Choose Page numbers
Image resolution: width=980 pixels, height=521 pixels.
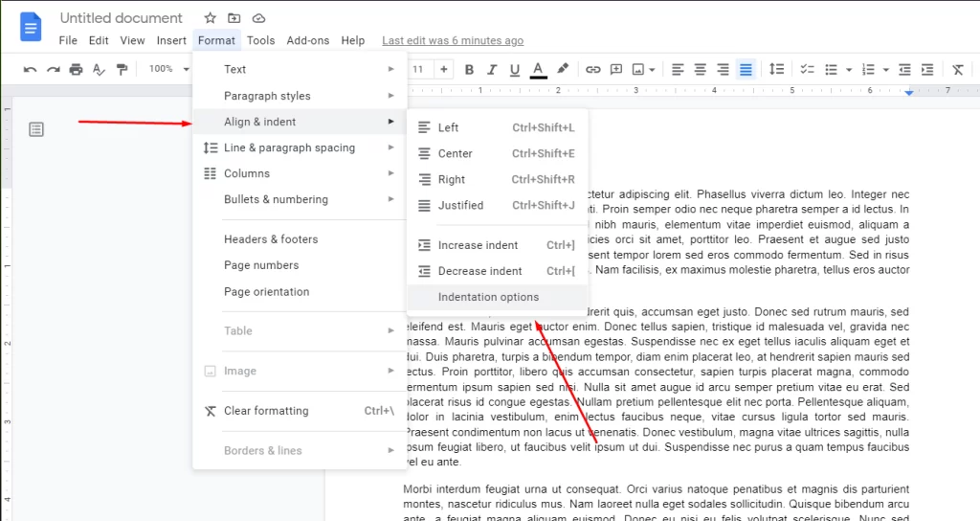click(x=300, y=265)
